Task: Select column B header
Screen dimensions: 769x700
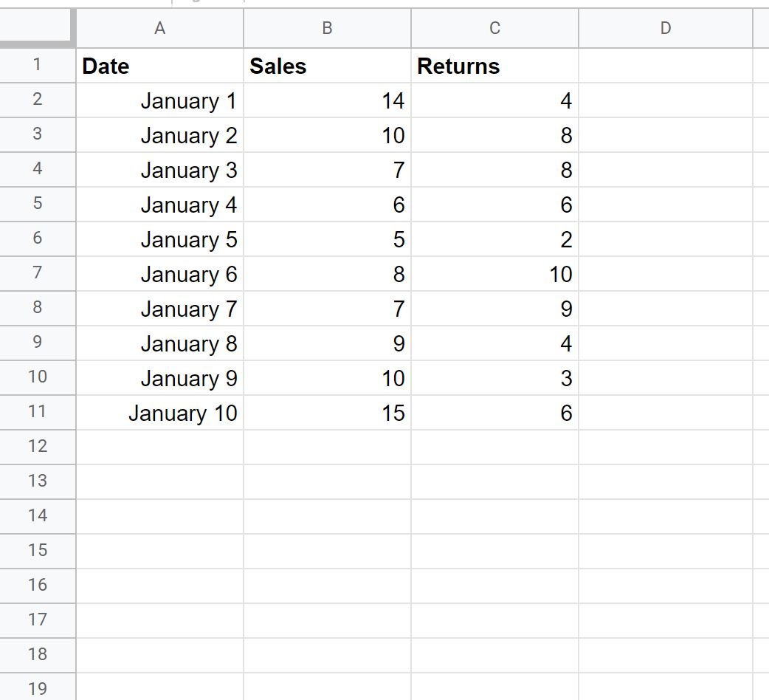Action: [x=327, y=28]
